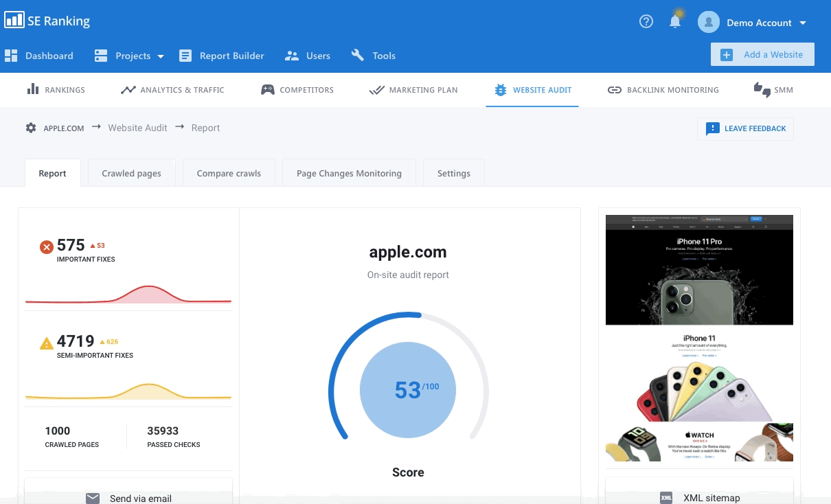Click the apple.com report title
Viewport: 831px width, 504px height.
[x=408, y=252]
